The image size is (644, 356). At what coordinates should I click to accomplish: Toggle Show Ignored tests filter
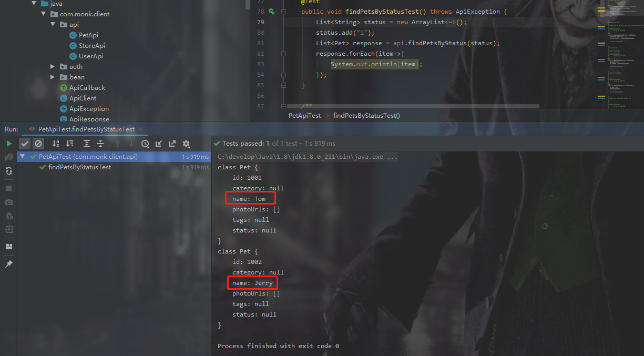click(x=38, y=143)
